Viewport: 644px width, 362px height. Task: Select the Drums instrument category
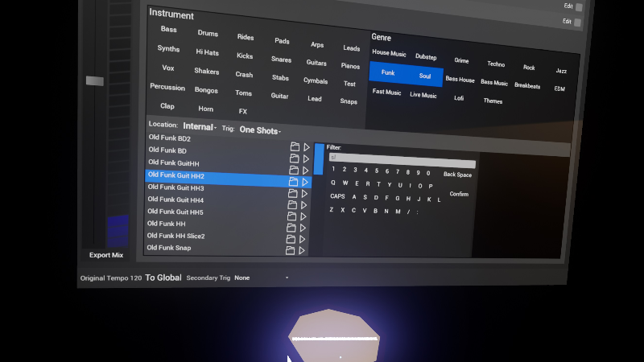[208, 33]
